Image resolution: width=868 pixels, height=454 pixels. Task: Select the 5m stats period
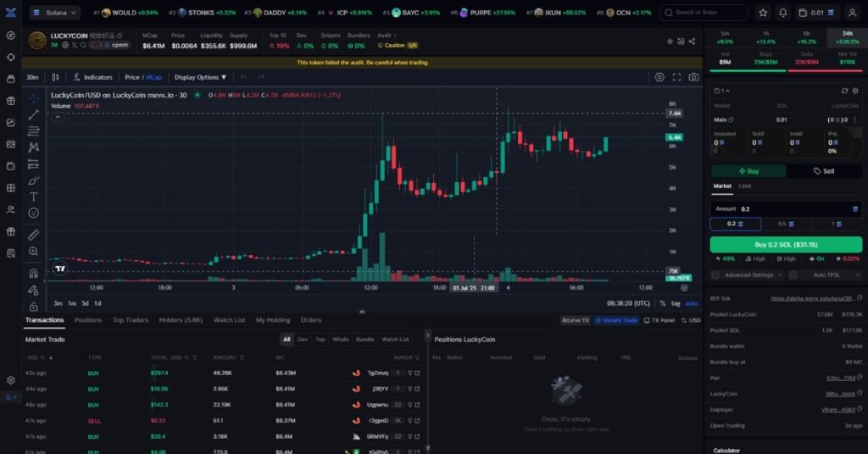[725, 37]
